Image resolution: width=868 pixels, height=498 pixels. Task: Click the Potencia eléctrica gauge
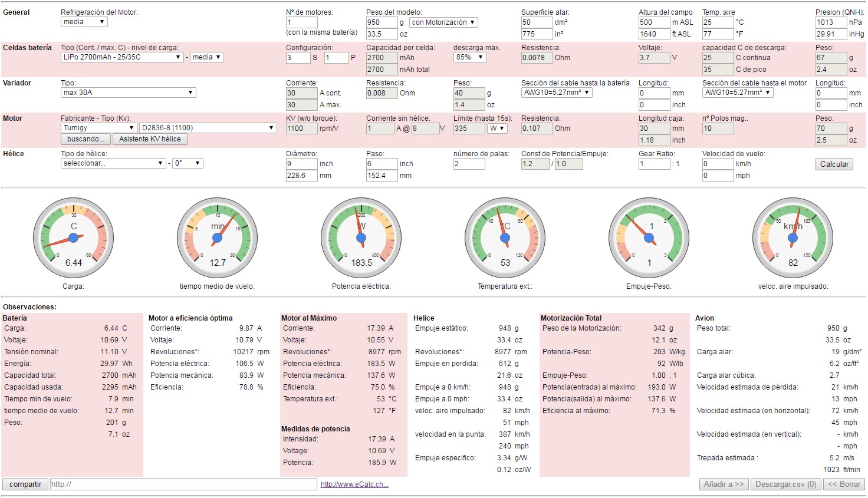(361, 238)
